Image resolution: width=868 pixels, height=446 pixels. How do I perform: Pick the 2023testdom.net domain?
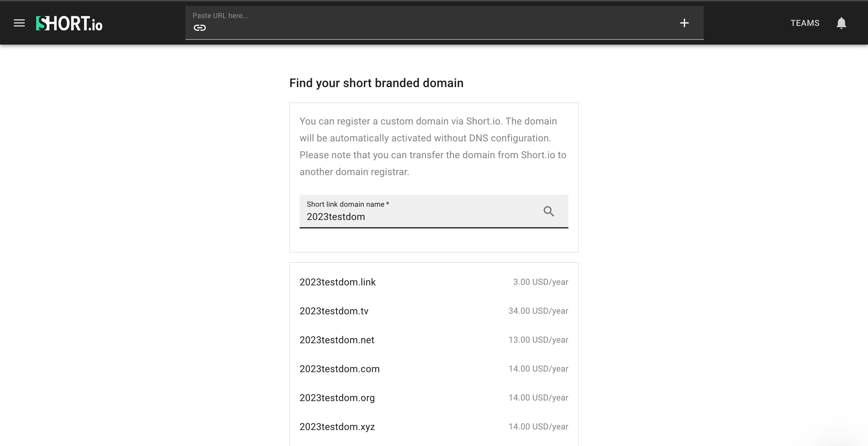click(337, 340)
